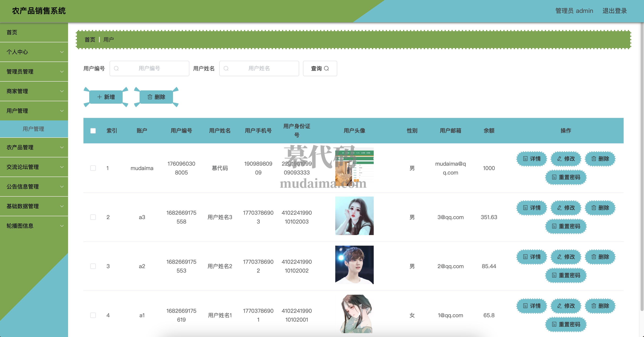Click the 删除 trash icon for user a2
644x337 pixels.
tap(593, 257)
